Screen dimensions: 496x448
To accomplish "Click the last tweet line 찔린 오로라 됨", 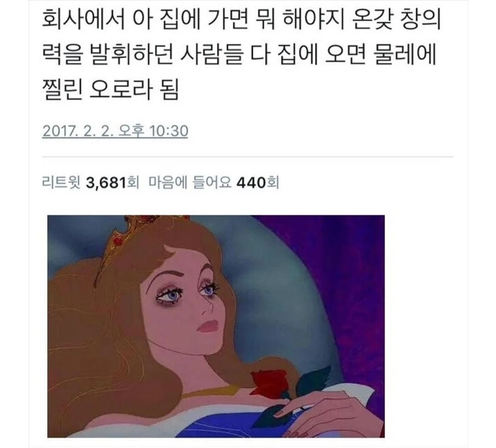I will [111, 90].
